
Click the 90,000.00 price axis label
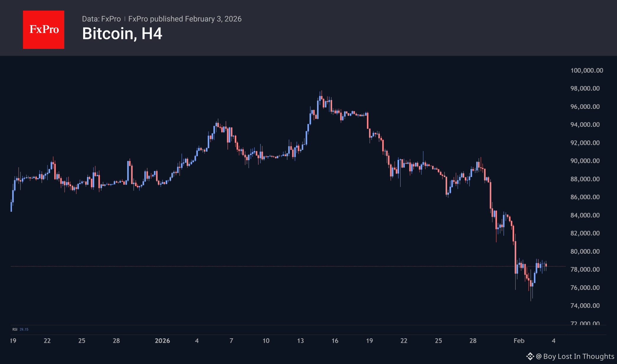click(585, 161)
